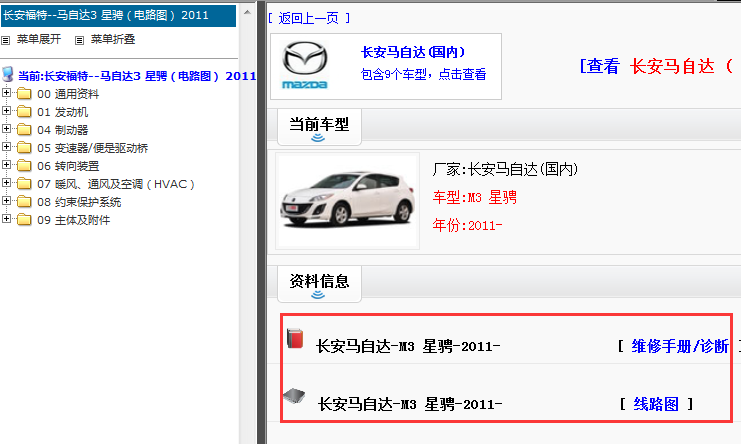The image size is (741, 444).
Task: Expand the 07 暖风、通风及空调 node
Action: (x=6, y=182)
